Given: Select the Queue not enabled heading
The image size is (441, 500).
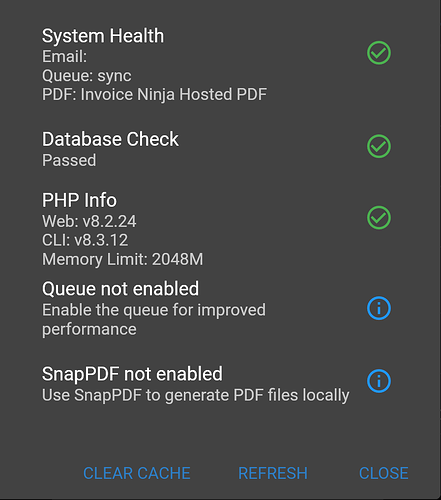Looking at the screenshot, I should 120,289.
